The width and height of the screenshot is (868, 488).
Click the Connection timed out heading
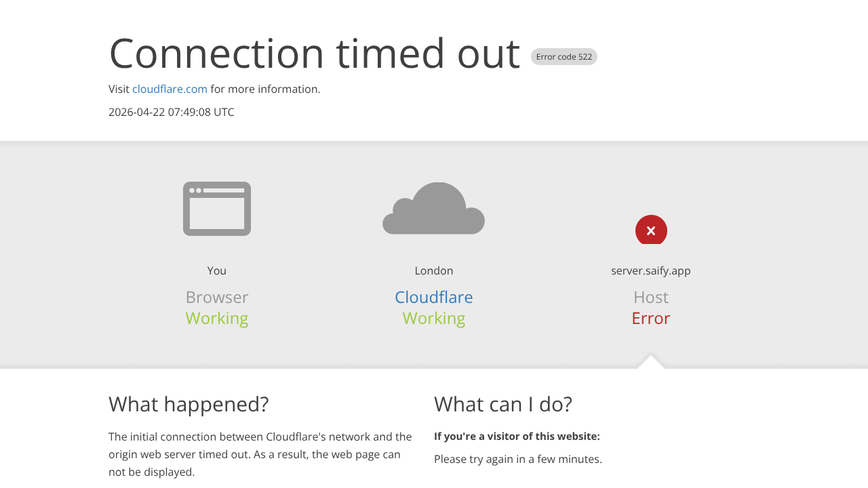coord(314,53)
